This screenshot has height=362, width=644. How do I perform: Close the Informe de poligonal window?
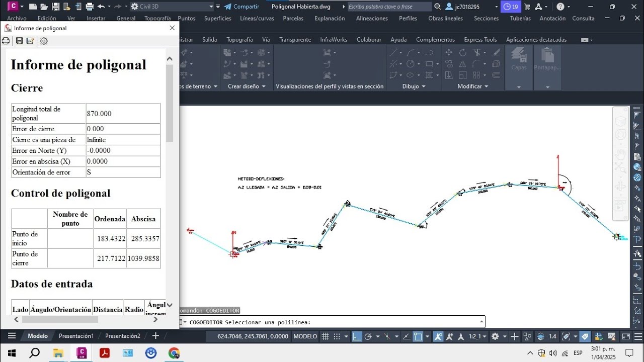point(172,28)
